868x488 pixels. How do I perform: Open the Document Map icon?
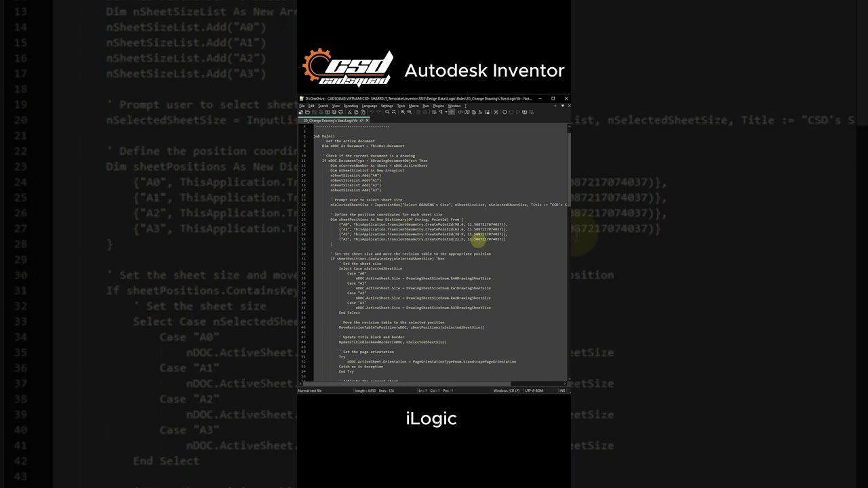coord(467,112)
